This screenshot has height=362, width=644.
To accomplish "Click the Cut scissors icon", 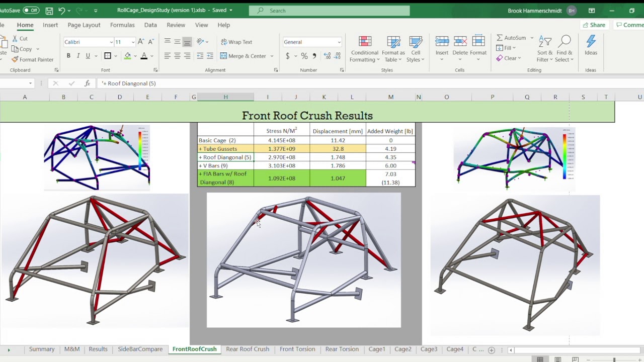I will (15, 38).
